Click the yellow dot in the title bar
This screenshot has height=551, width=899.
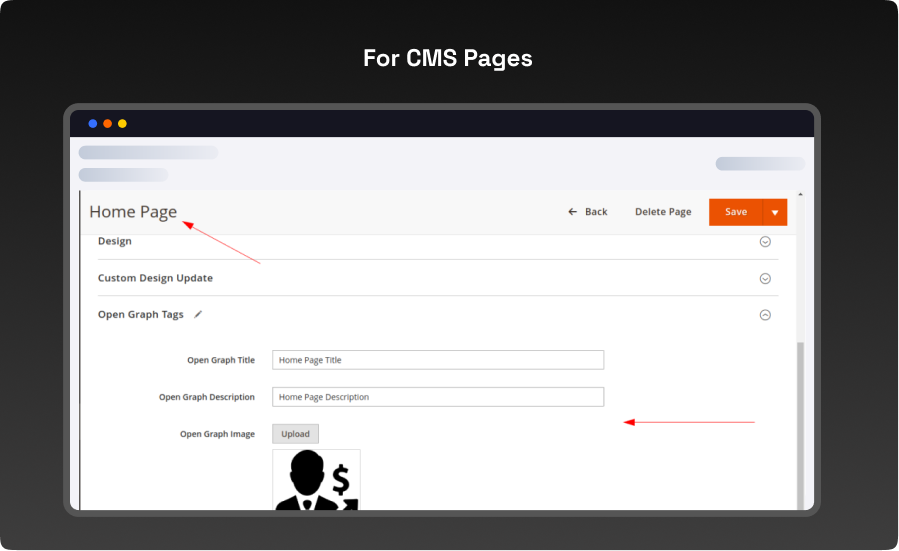tap(122, 124)
